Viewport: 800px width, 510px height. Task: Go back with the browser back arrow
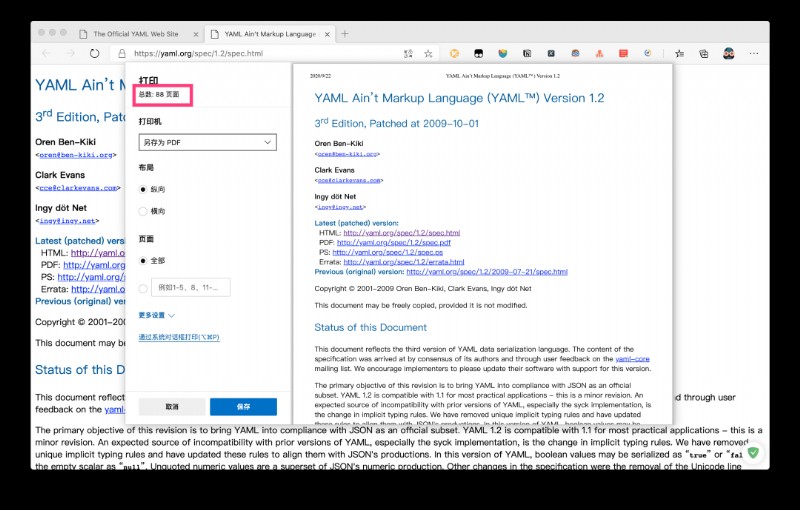(46, 54)
